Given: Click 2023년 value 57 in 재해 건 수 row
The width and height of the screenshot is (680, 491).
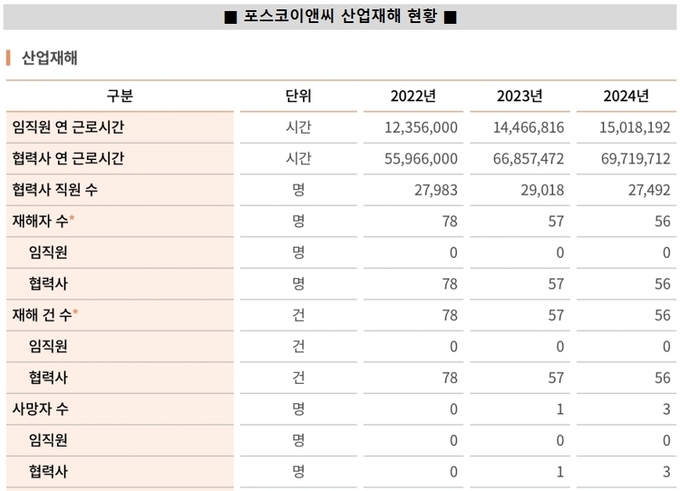Looking at the screenshot, I should pyautogui.click(x=556, y=315).
